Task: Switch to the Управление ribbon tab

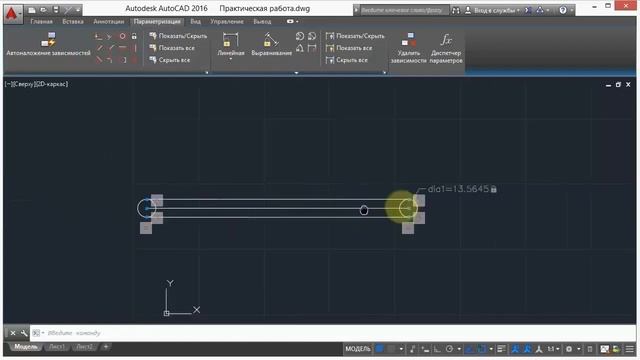Action: (x=227, y=21)
